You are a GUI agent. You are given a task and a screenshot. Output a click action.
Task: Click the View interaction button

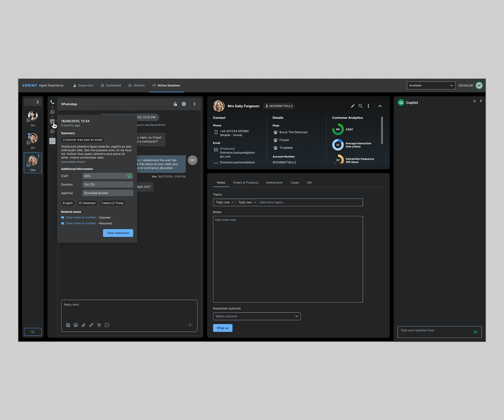tap(118, 233)
